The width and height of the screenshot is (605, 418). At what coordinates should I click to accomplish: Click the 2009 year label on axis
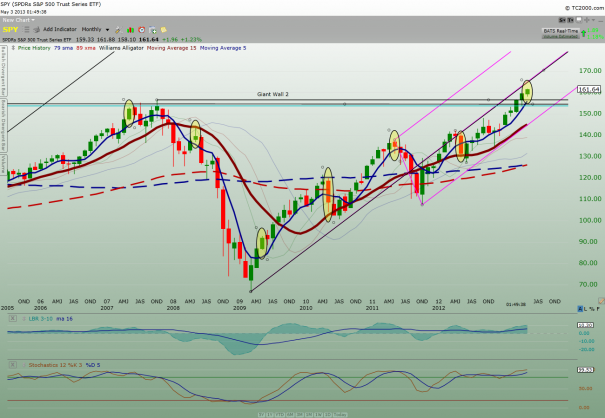click(240, 308)
